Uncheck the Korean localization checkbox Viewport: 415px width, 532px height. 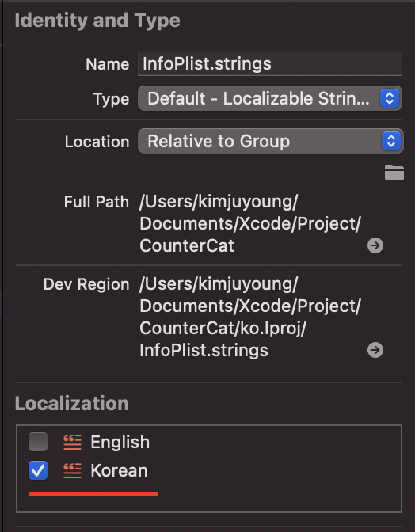38,470
